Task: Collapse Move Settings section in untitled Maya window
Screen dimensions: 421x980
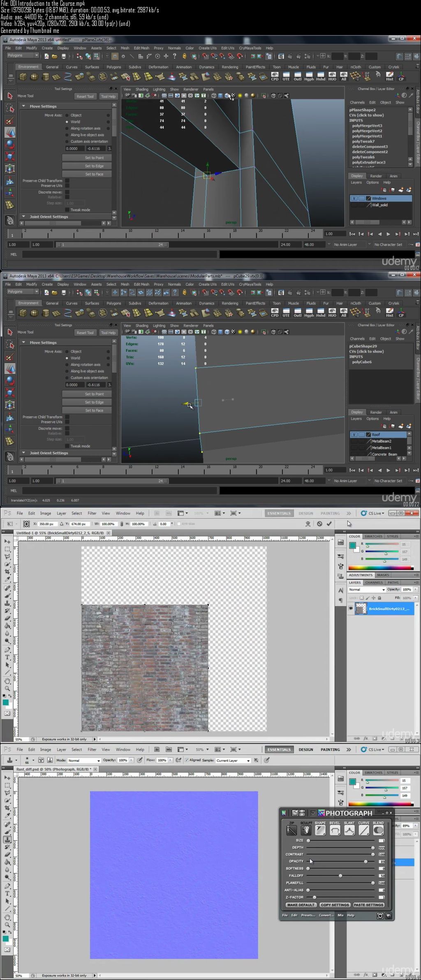Action: (x=23, y=106)
